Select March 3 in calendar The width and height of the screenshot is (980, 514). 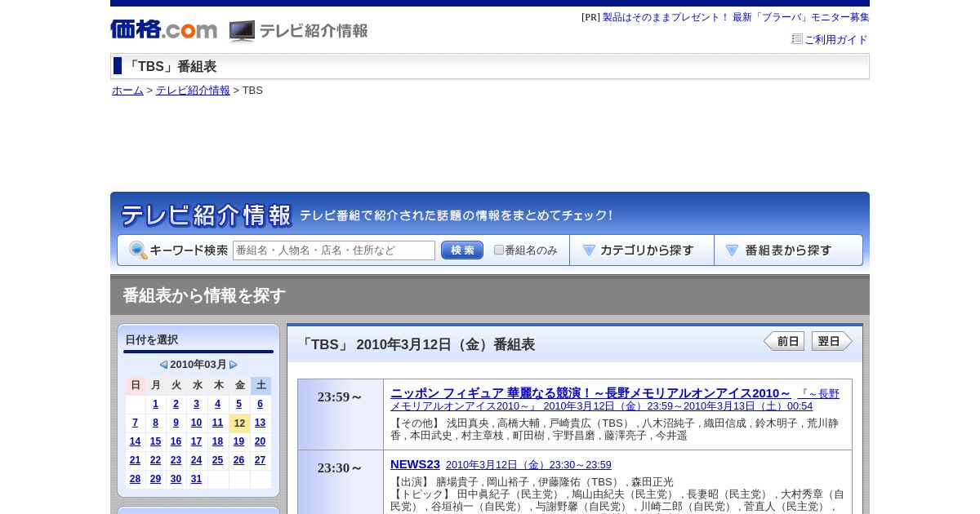click(196, 404)
